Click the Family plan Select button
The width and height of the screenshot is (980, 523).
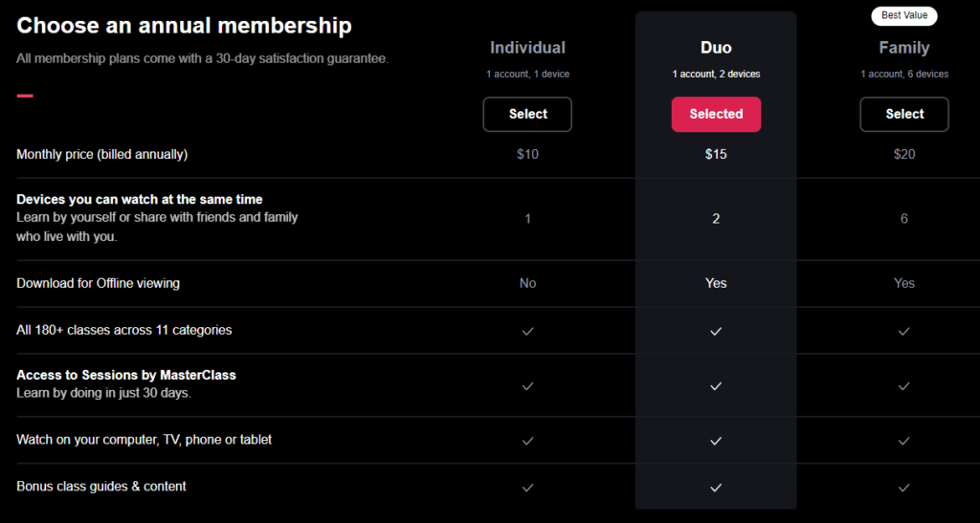[x=904, y=115]
